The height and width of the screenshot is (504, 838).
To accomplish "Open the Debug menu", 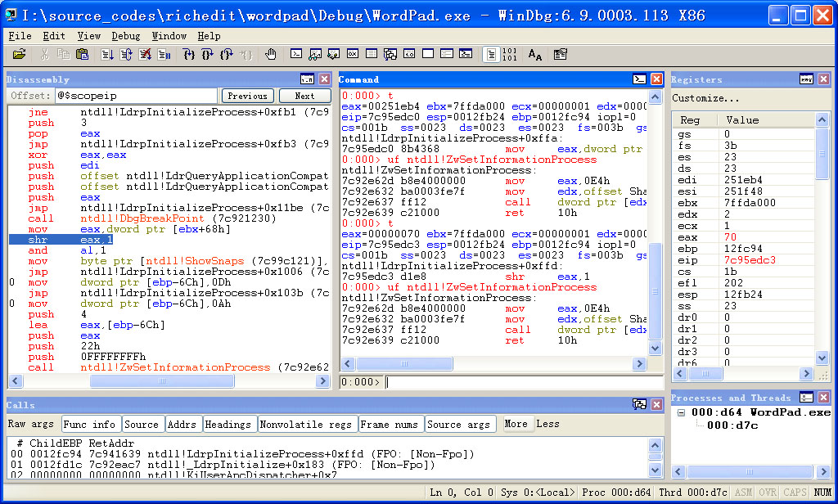I will click(125, 36).
